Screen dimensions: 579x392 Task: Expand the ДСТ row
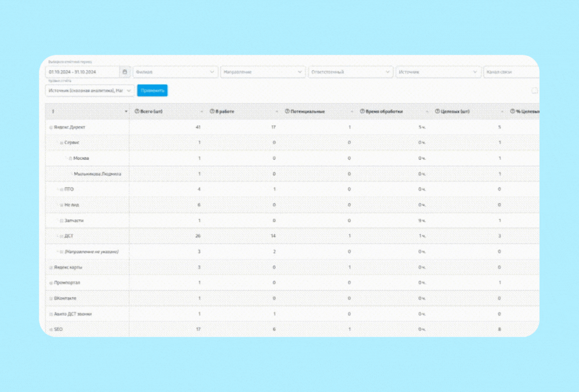[x=61, y=236]
